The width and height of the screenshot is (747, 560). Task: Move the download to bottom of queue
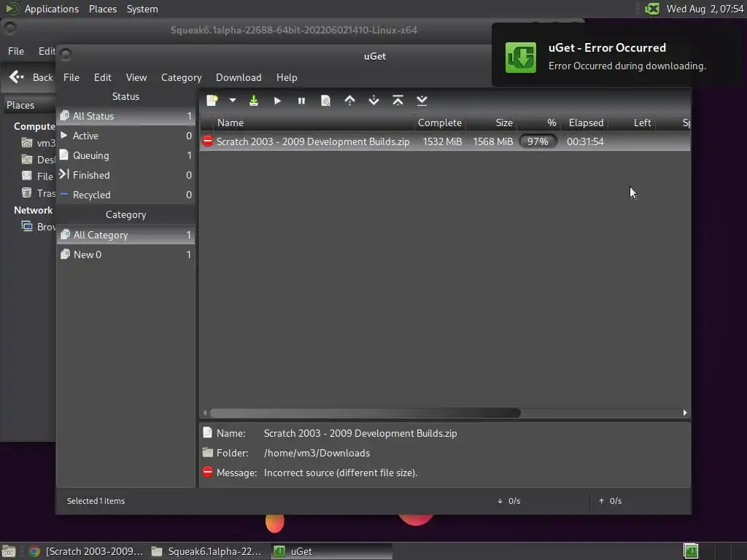click(422, 101)
